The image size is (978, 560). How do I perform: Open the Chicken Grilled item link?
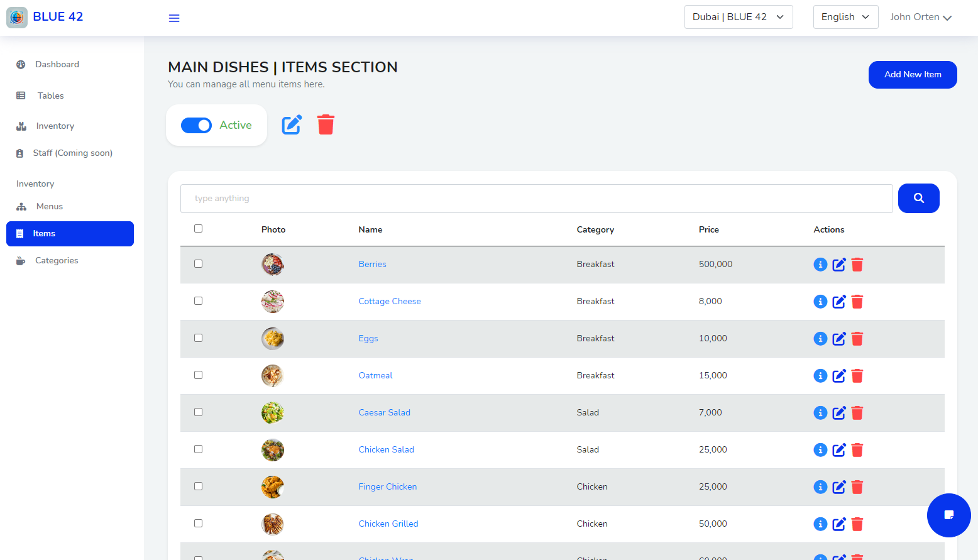[388, 524]
